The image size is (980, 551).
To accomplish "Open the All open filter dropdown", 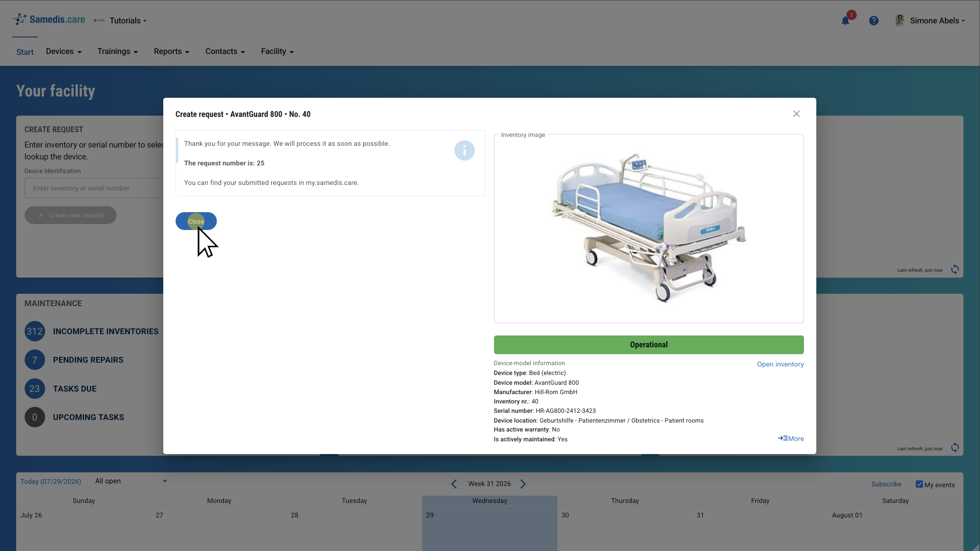I will point(131,481).
